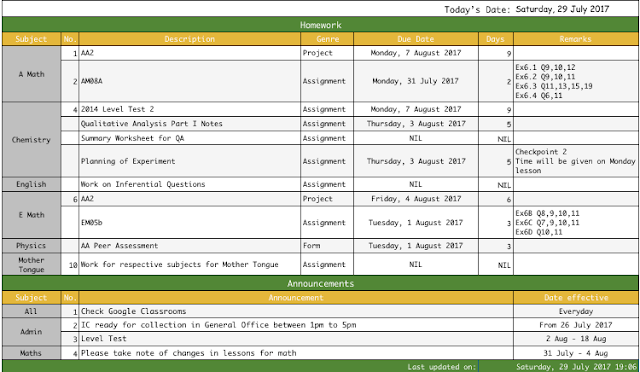Select the Chemistry subject cell

tap(31, 140)
